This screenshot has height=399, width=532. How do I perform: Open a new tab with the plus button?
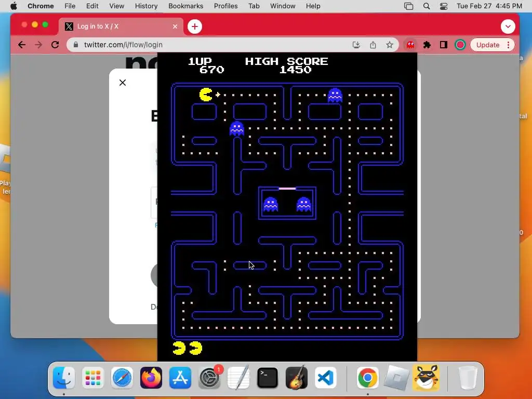tap(195, 26)
